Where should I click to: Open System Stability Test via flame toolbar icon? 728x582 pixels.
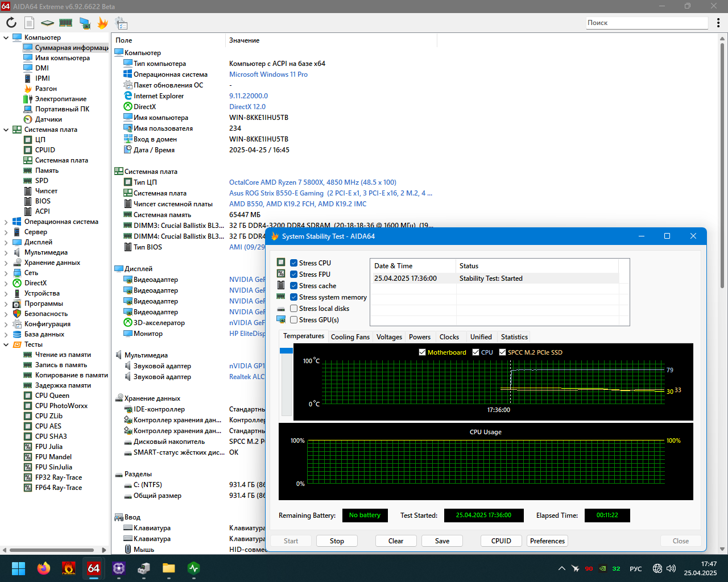click(102, 23)
